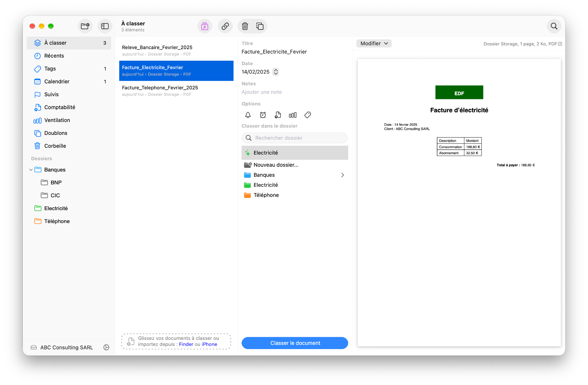The image size is (588, 385).
Task: Select suggested Electricité folder with sparkle
Action: point(295,153)
